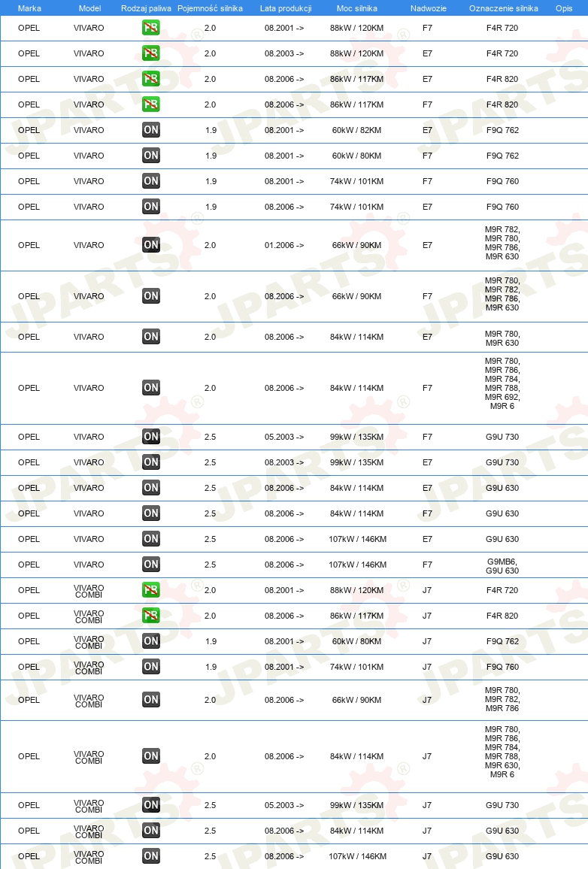Select engine code F9Q 760 in E7 row
This screenshot has height=869, width=588.
click(502, 207)
